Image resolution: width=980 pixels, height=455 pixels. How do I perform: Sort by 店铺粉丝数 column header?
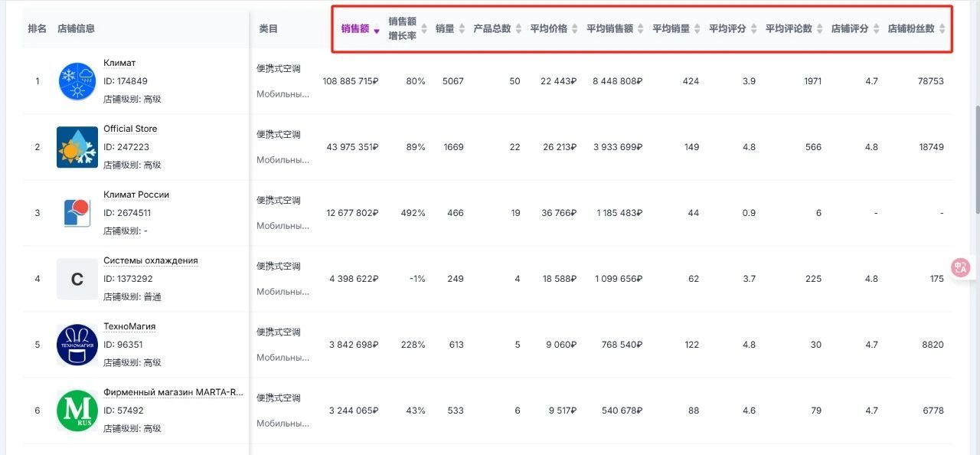click(x=916, y=29)
